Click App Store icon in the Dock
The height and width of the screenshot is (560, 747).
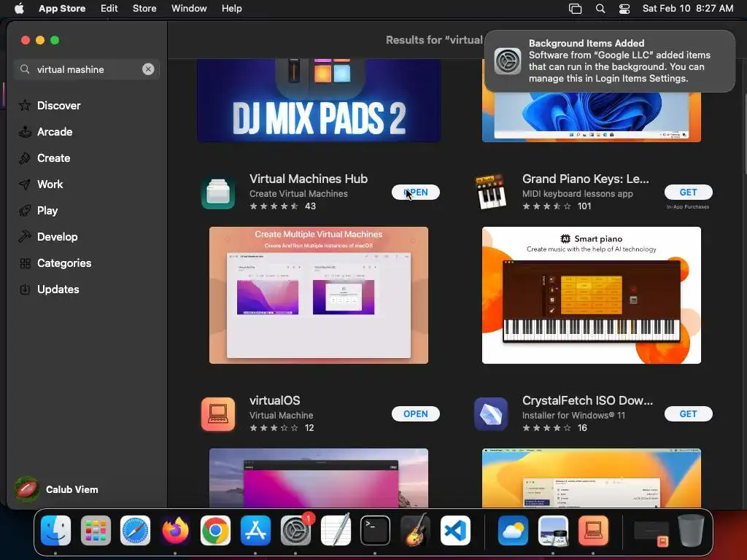pos(255,531)
